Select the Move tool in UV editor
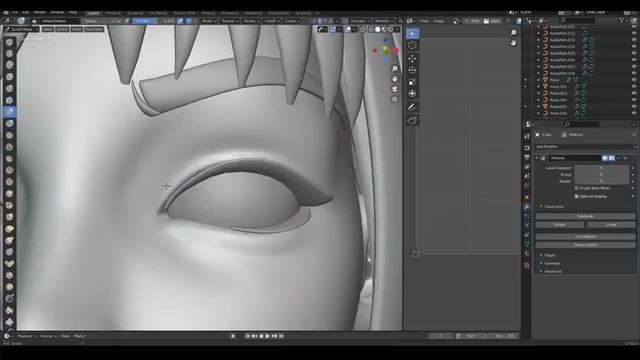The image size is (640, 360). [412, 58]
